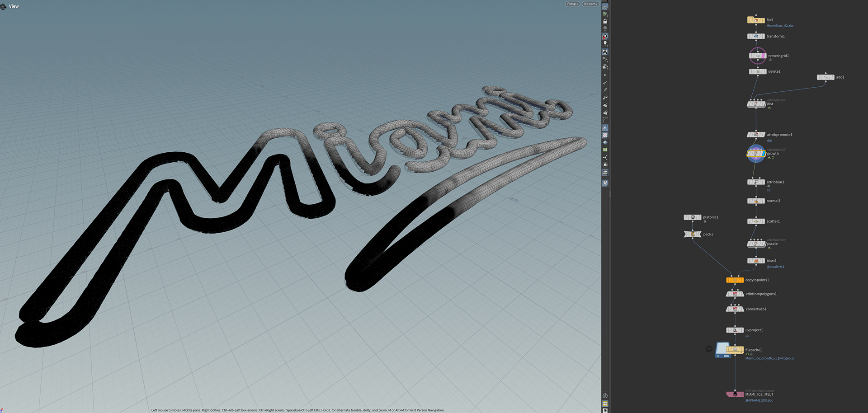Click the remeshgrid1 node
Image resolution: width=868 pixels, height=413 pixels.
758,56
